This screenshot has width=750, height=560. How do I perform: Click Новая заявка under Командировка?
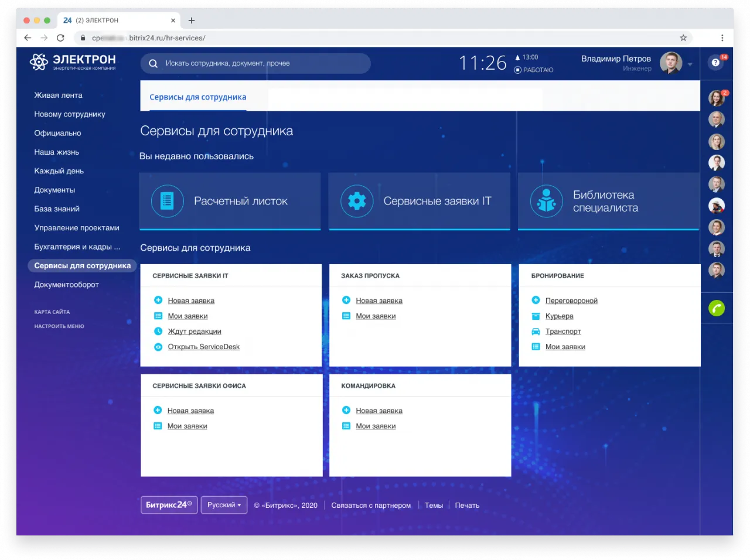[379, 411]
